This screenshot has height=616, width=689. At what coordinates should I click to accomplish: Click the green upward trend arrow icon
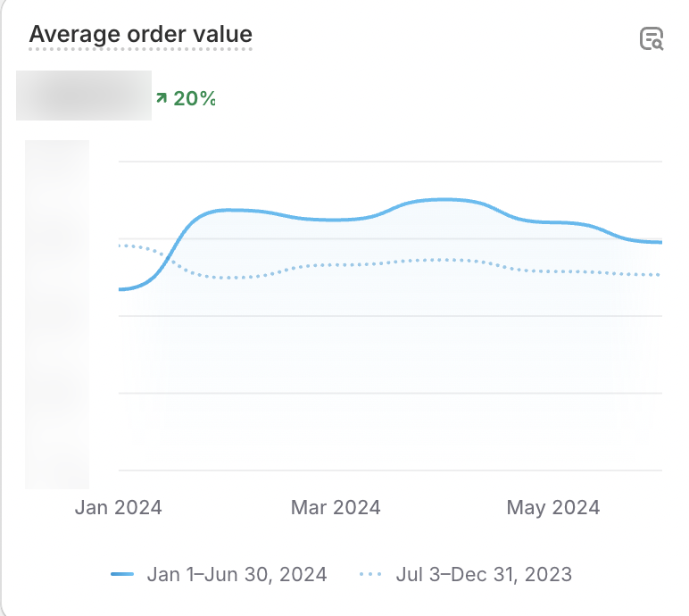point(162,97)
